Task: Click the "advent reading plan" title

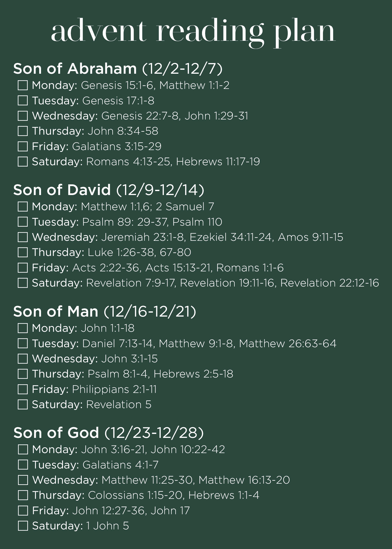Action: (193, 32)
